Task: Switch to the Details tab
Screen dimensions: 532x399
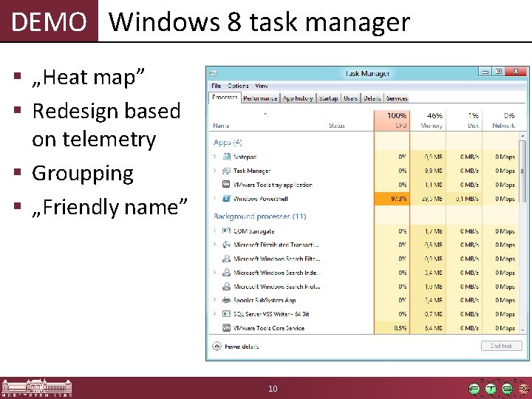Action: [x=372, y=98]
